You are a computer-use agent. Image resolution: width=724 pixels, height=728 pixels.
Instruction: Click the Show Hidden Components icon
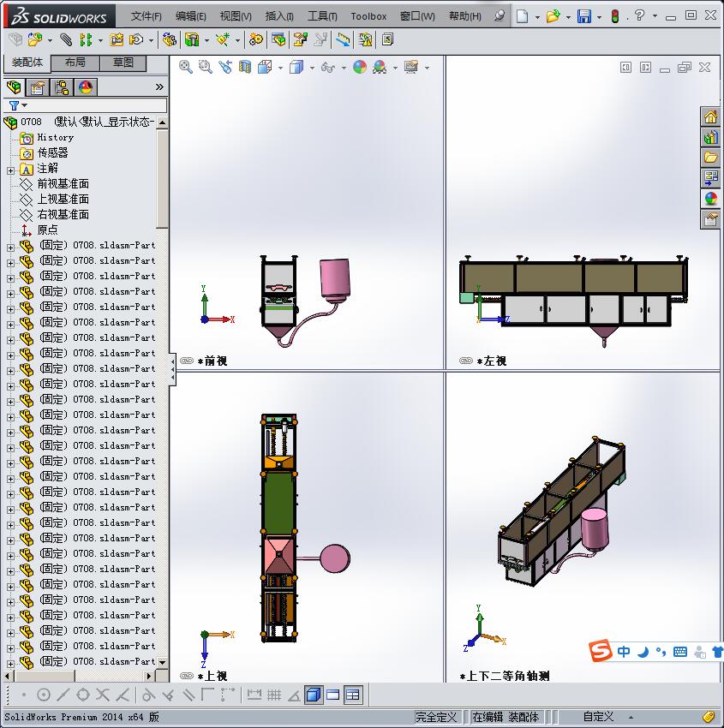coord(170,40)
